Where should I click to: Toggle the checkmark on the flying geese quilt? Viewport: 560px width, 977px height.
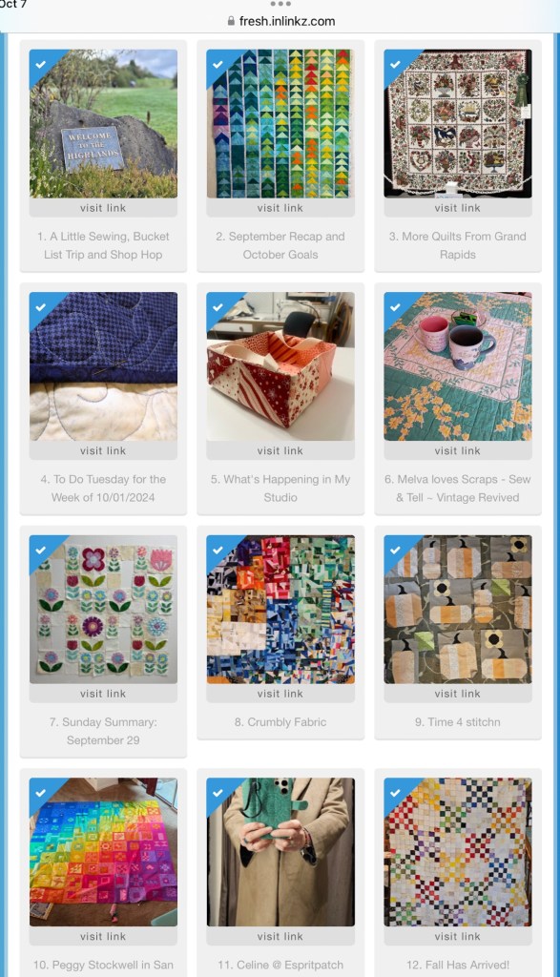pyautogui.click(x=218, y=64)
